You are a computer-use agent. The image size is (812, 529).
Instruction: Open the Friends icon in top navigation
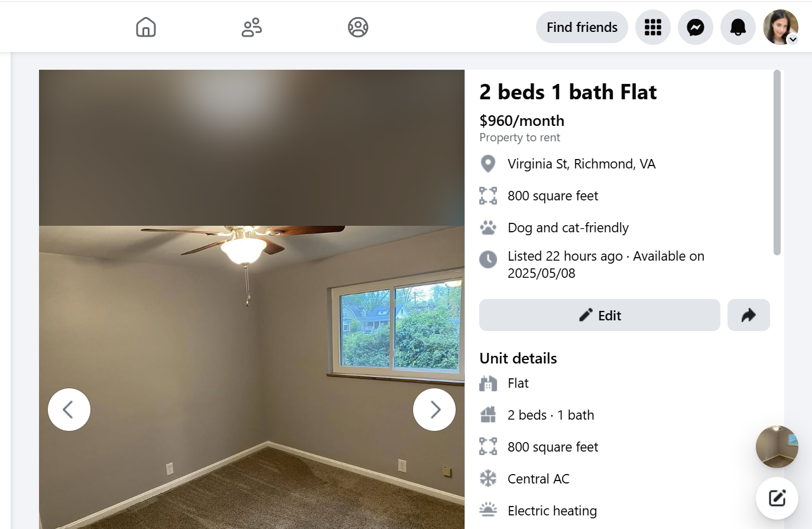point(252,27)
